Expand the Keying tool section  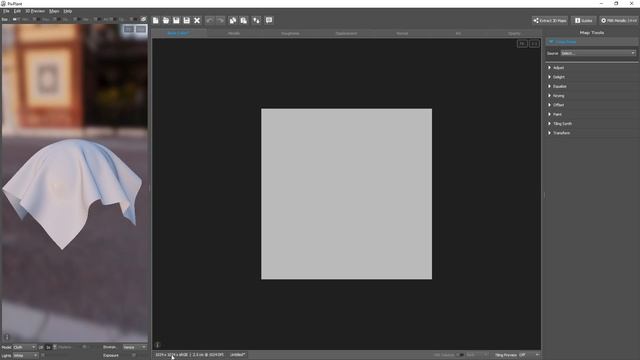point(592,96)
